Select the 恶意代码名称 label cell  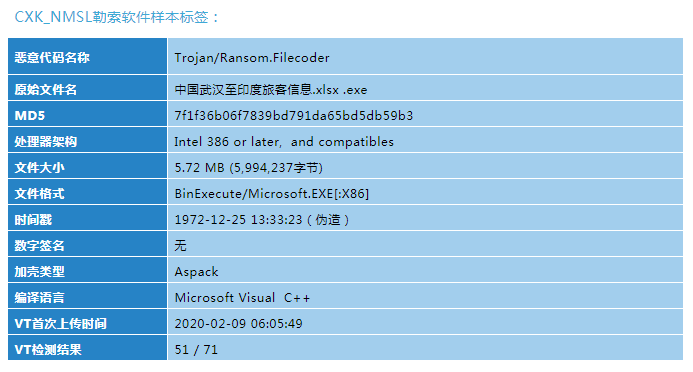[x=88, y=56]
